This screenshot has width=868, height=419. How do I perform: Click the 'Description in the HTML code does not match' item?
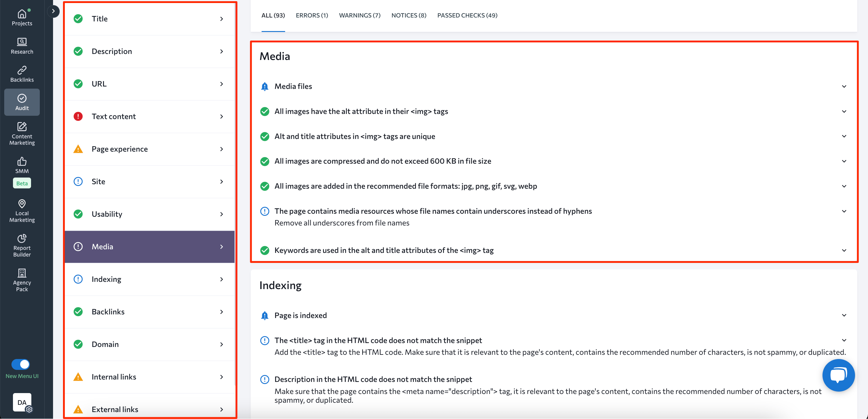[373, 380]
